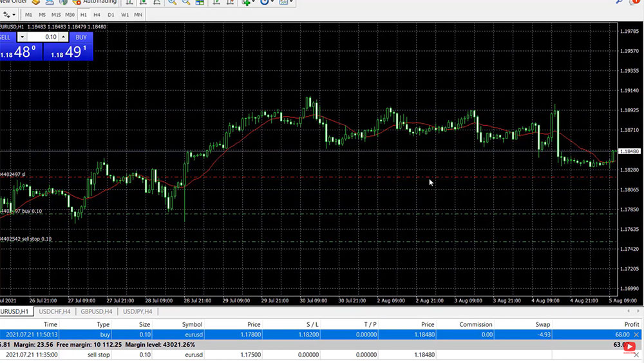Click the -4.93 swap value

[x=544, y=335]
